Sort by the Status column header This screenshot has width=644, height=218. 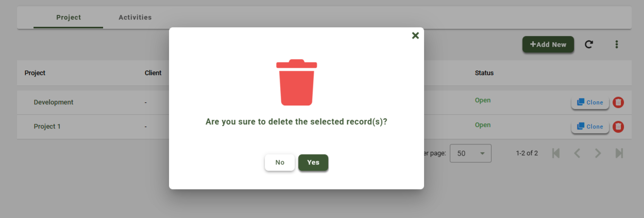coord(484,73)
